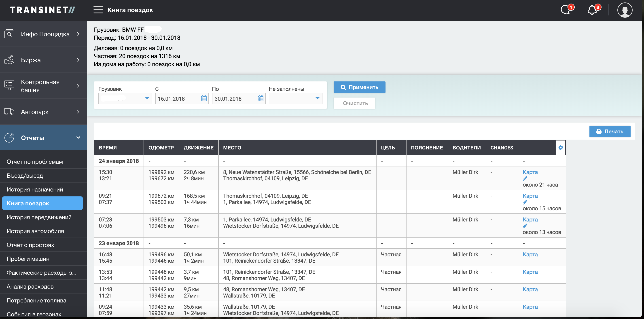The image size is (644, 319).
Task: Open the user profile avatar
Action: 625,10
